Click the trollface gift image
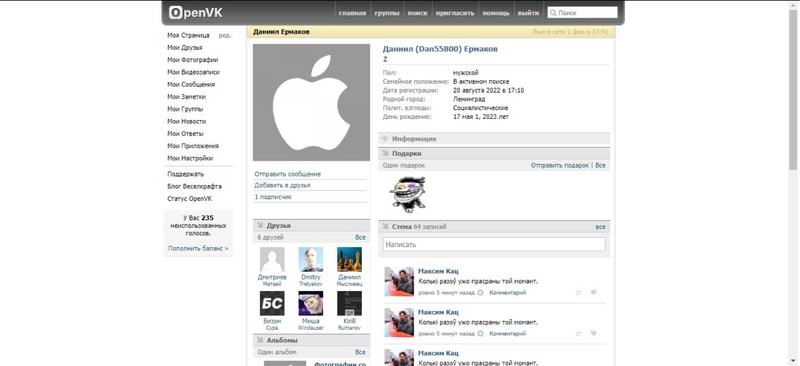 (x=407, y=194)
